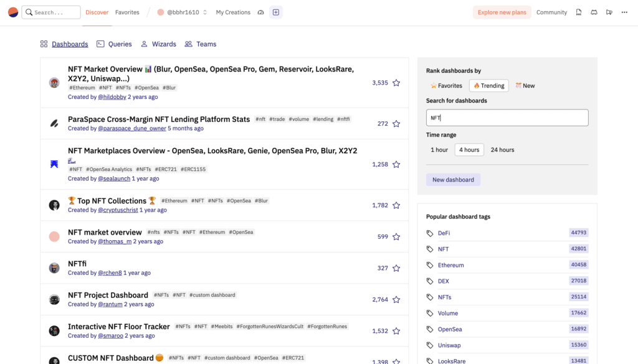Image resolution: width=638 pixels, height=364 pixels.
Task: Click the Search for dashboards input
Action: pos(507,118)
